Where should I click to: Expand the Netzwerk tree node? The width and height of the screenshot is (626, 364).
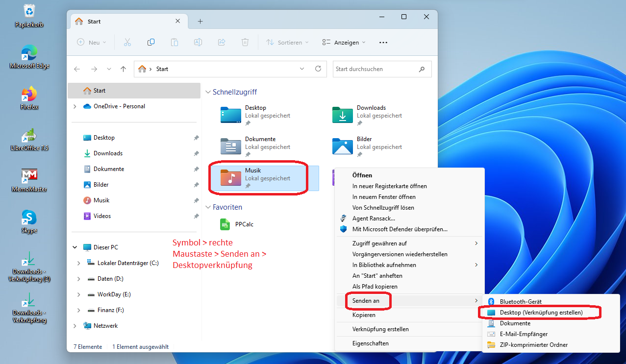(75, 326)
